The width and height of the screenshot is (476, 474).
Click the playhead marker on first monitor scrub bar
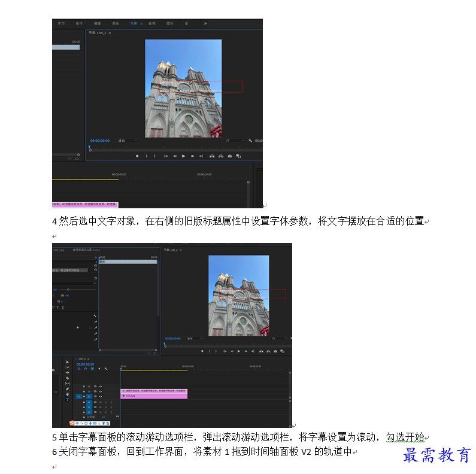[90, 148]
